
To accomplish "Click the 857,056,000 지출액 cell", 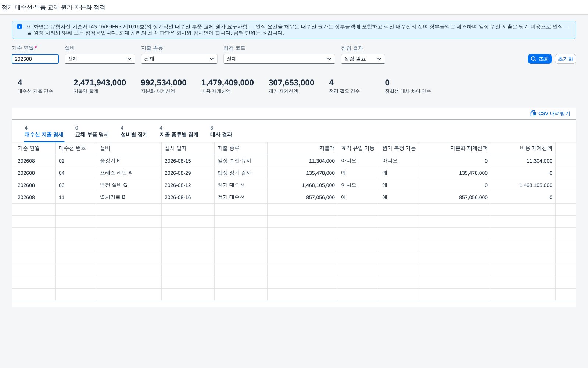I will click(303, 197).
